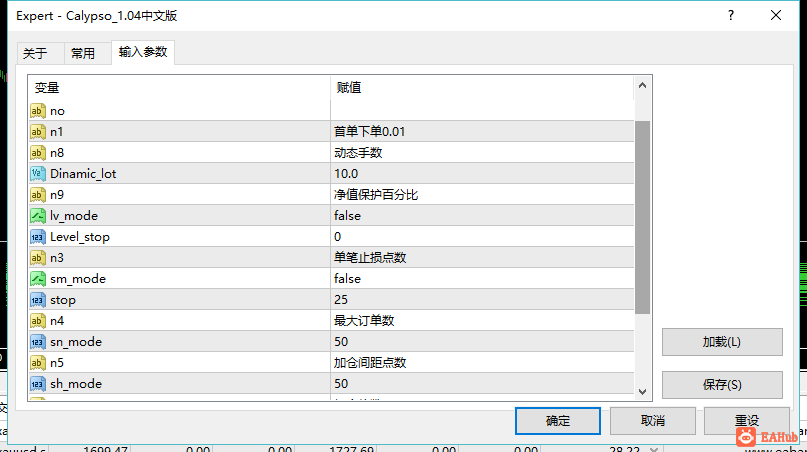Click the string icon next to n9

[38, 195]
